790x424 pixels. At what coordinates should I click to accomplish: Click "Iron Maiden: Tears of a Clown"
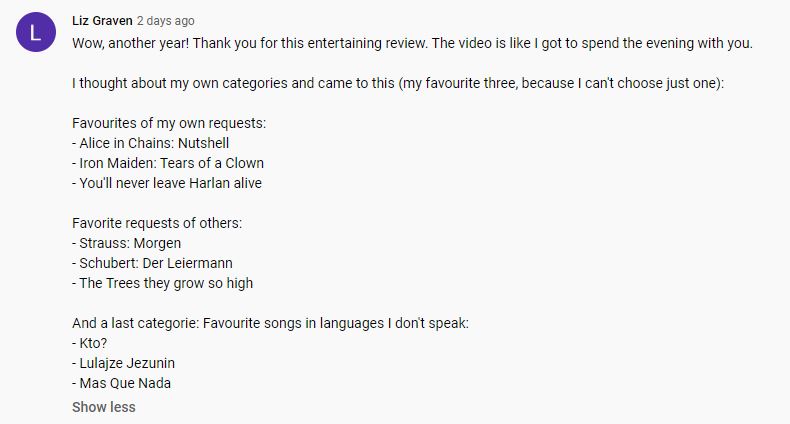(168, 163)
